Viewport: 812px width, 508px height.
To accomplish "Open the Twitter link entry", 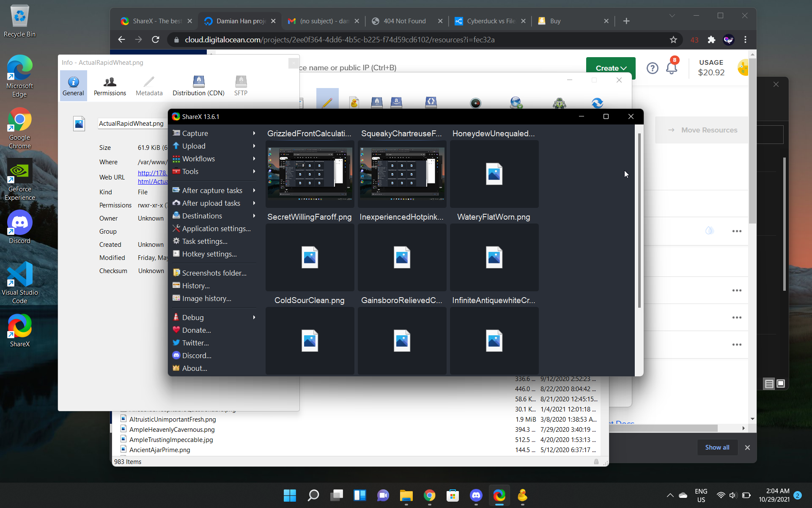I will point(195,343).
